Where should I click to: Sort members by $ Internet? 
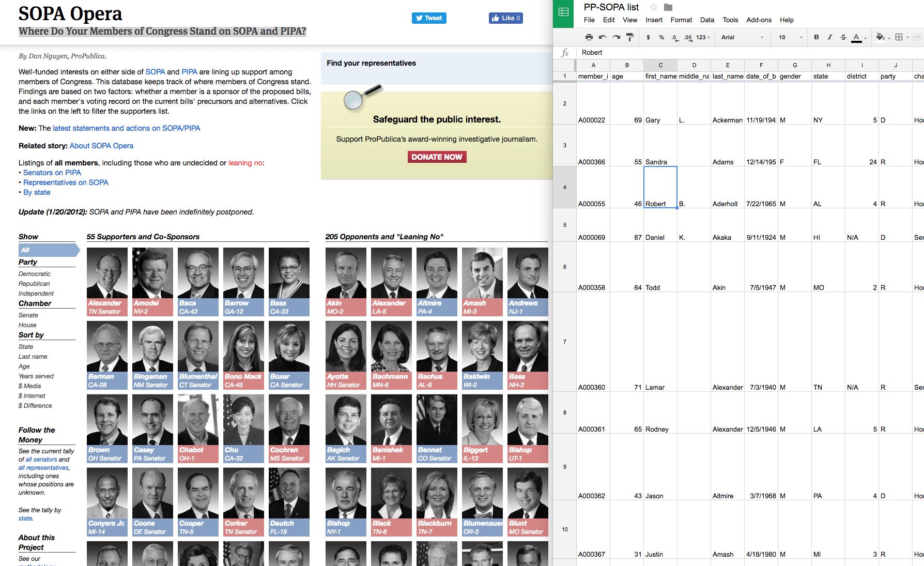coord(32,396)
